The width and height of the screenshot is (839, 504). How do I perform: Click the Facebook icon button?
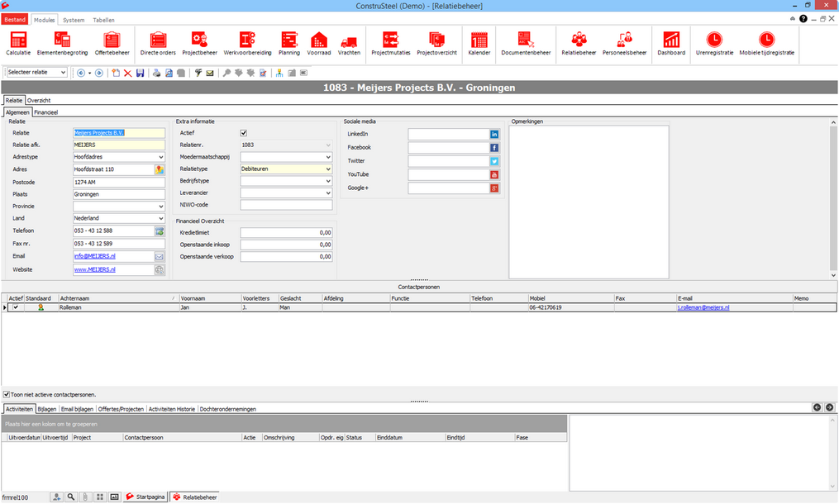[494, 148]
